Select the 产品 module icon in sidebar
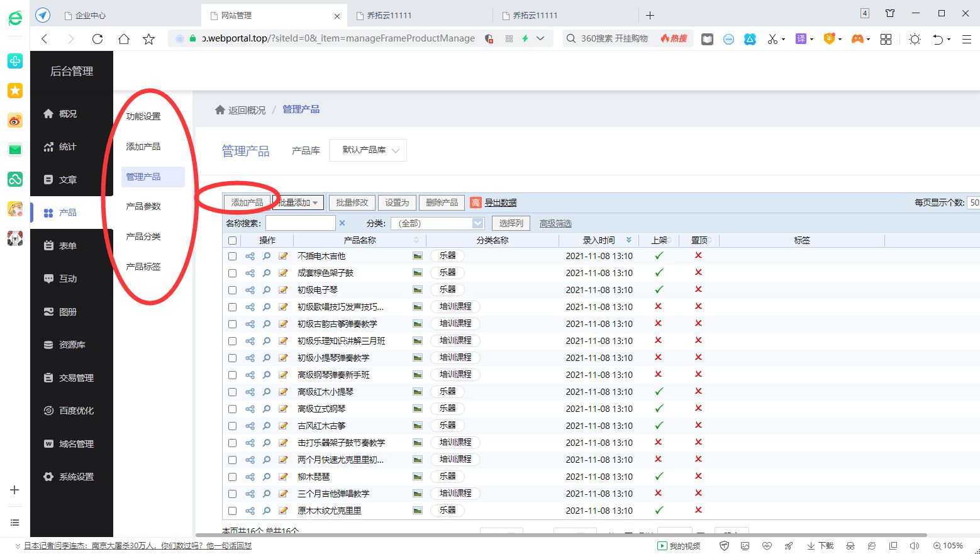This screenshot has height=554, width=980. (x=48, y=213)
